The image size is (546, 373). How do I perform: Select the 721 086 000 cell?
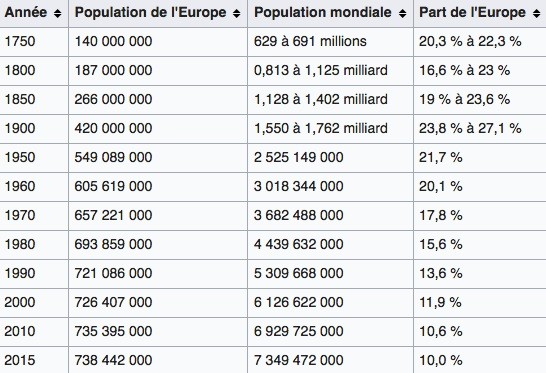point(158,273)
